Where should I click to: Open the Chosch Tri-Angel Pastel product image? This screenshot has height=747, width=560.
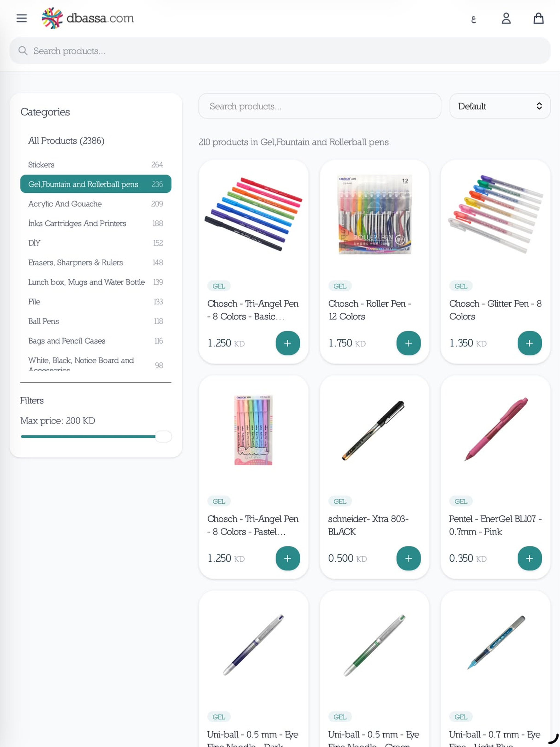coord(253,430)
